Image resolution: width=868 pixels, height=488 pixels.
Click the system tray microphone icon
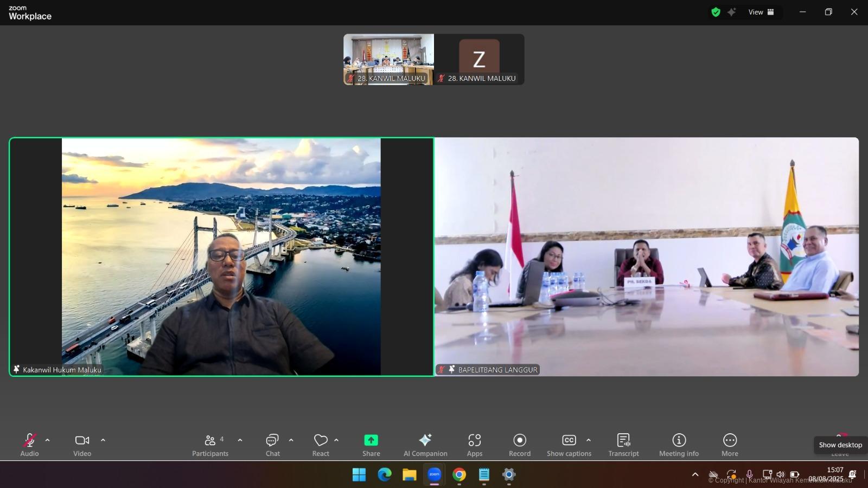749,474
